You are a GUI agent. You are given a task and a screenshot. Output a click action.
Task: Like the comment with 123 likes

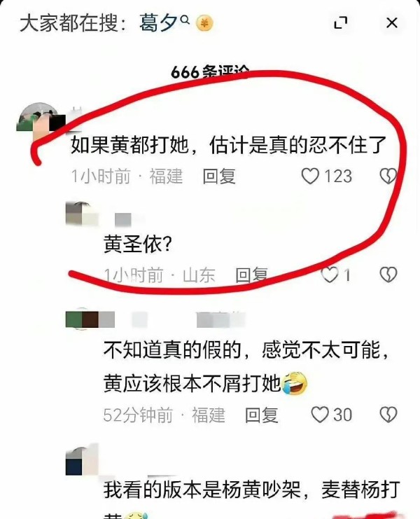310,176
